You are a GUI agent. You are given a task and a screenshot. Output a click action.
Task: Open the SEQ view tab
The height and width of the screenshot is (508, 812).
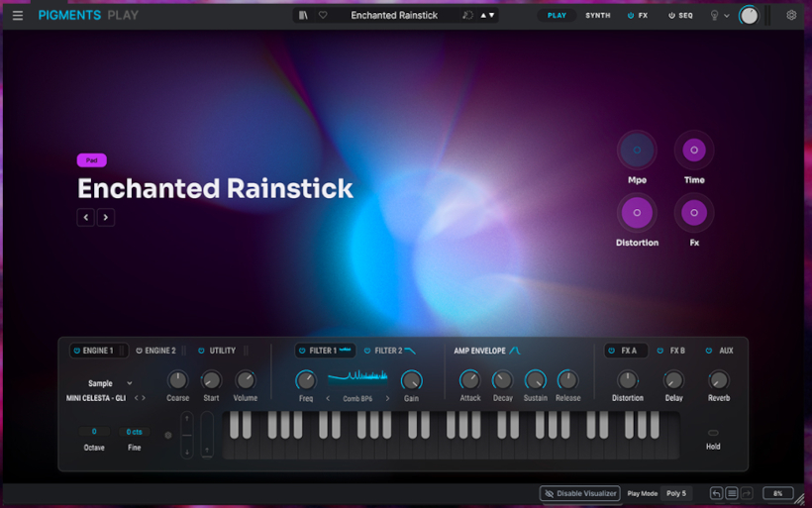(685, 16)
